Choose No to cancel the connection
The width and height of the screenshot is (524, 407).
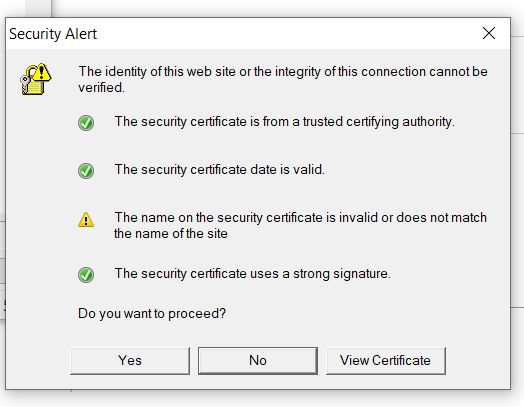coord(258,361)
